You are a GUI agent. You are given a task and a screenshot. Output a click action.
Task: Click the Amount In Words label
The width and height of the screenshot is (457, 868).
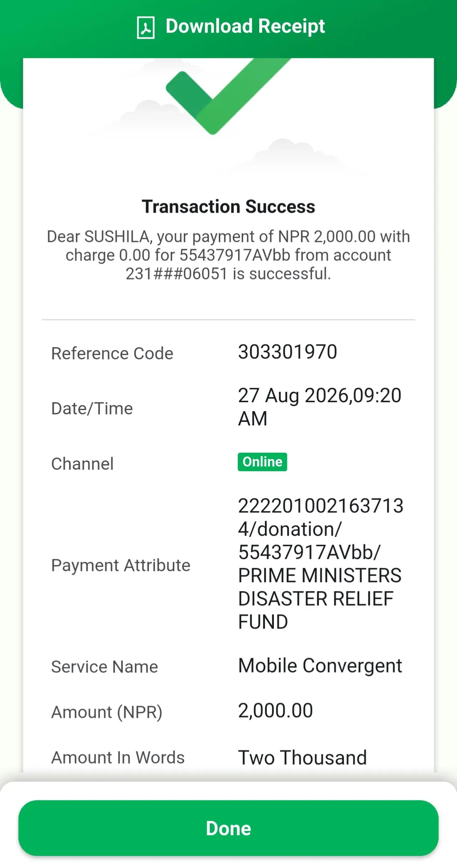pos(118,757)
